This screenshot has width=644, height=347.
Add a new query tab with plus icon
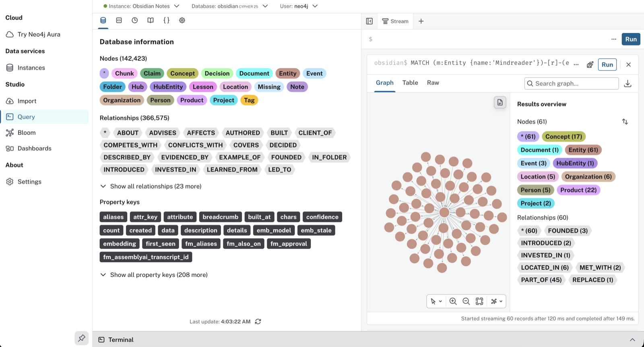click(x=421, y=21)
